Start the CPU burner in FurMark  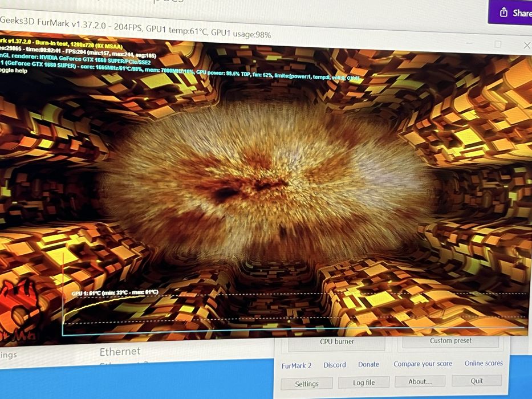pos(336,343)
